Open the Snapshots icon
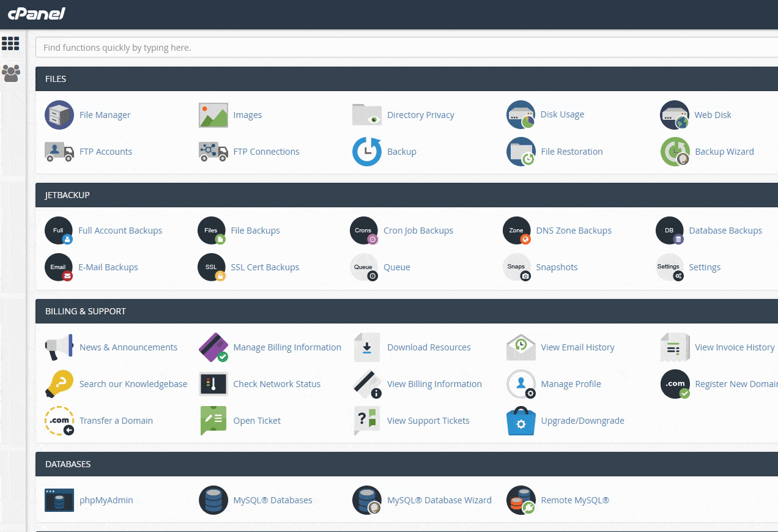778x532 pixels. point(517,267)
